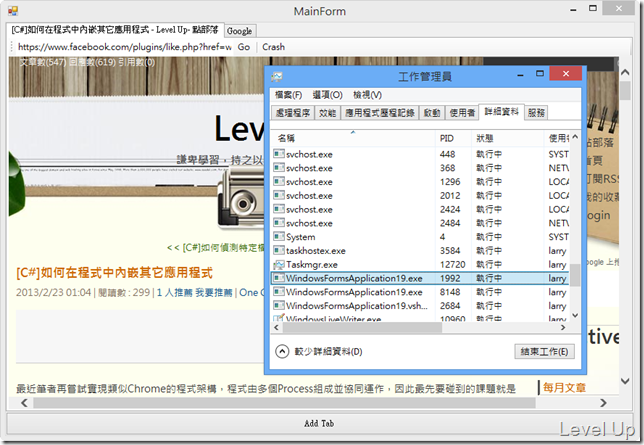
Task: Click the process list vertical scrollbar thumb
Action: point(575,275)
